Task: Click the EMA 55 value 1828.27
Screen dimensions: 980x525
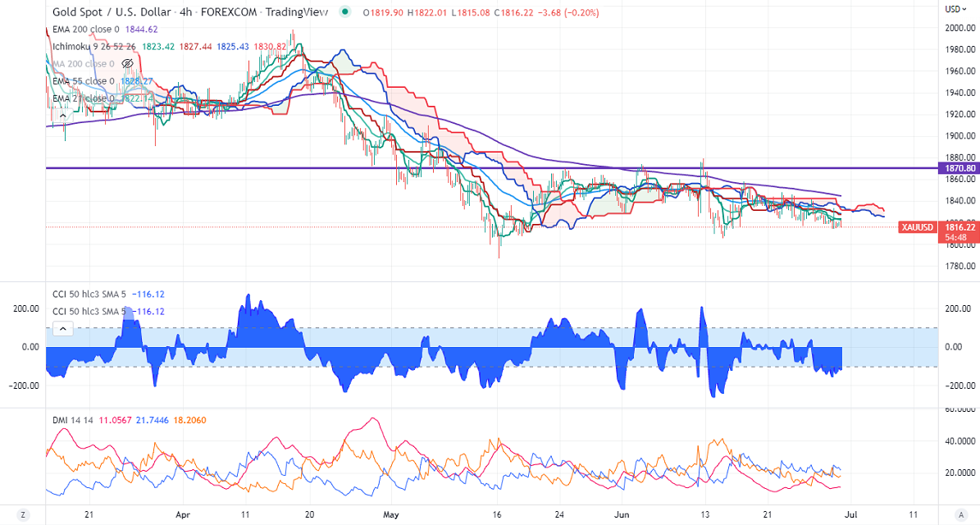Action: (137, 81)
